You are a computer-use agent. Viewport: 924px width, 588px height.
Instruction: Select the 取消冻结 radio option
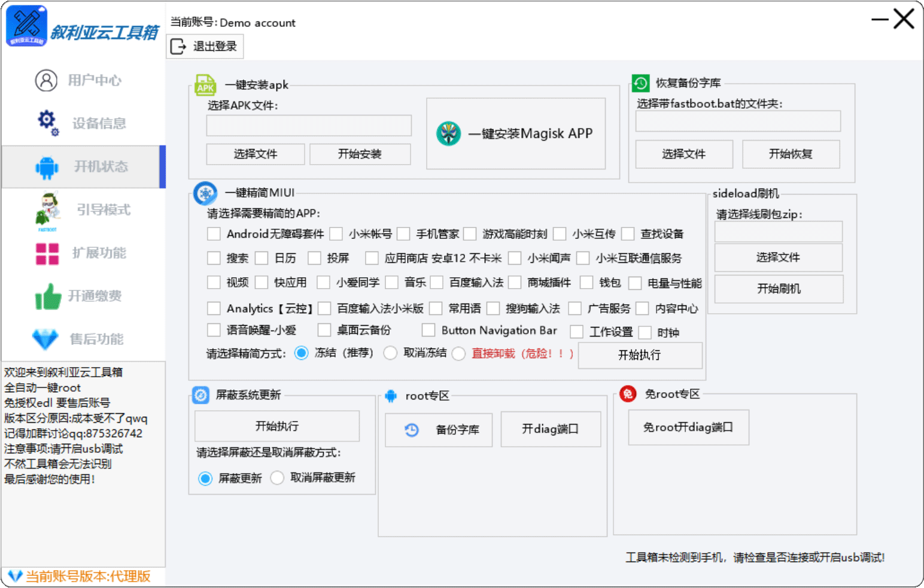390,353
